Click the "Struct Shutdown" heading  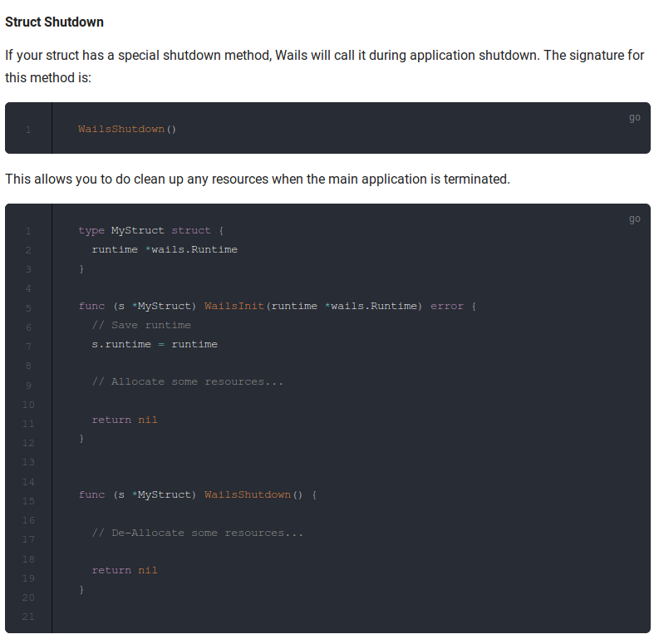[x=54, y=22]
